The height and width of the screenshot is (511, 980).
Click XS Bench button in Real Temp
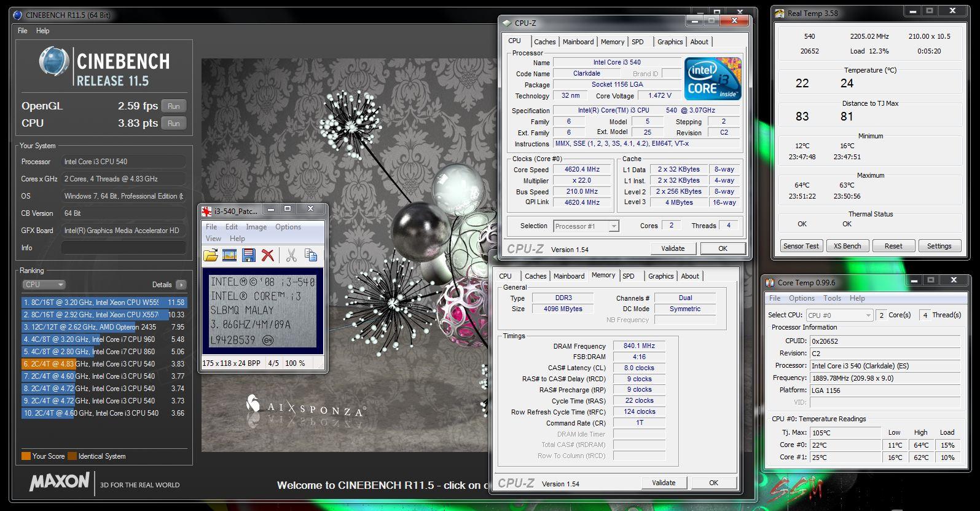(847, 246)
